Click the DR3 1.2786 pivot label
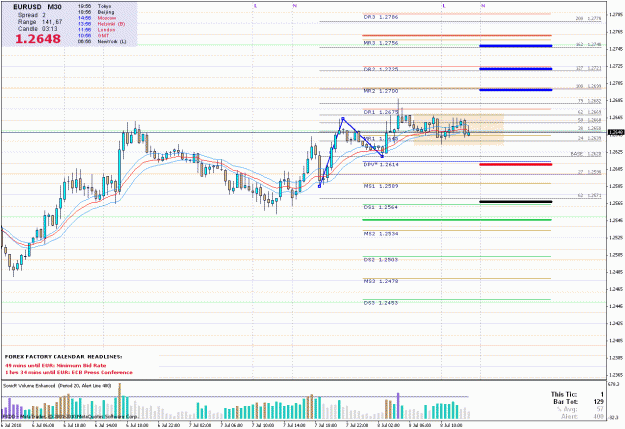This screenshot has width=625, height=429. pos(381,17)
